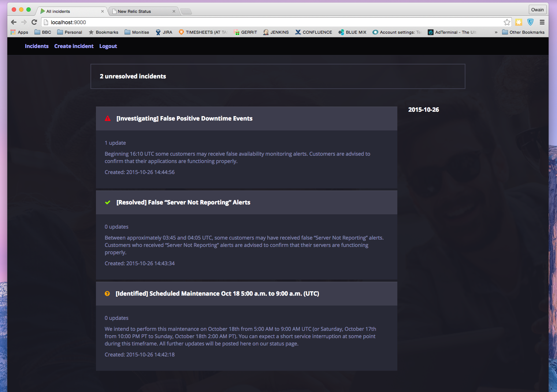Click the 0 updates text under Resolved incident

(x=116, y=227)
